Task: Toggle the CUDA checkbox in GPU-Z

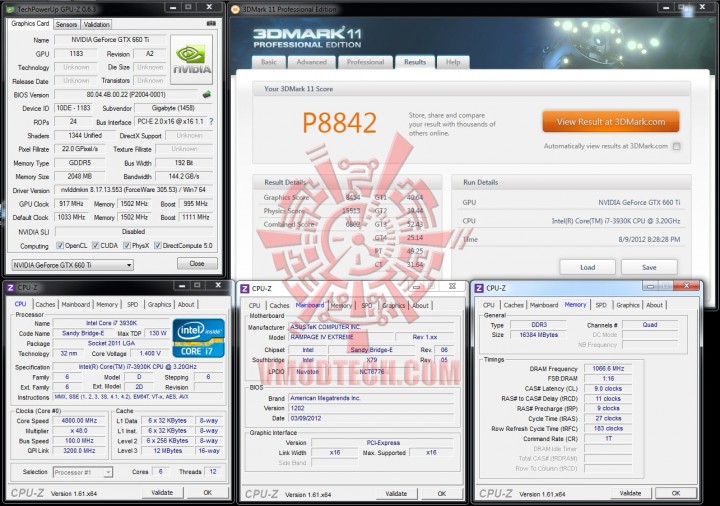Action: point(96,246)
